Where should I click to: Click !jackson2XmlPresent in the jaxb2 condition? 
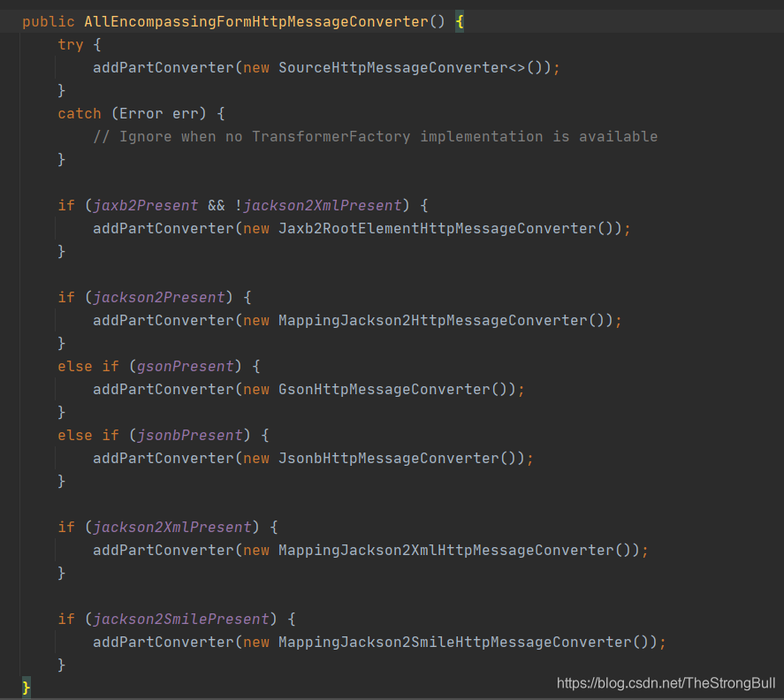point(318,206)
